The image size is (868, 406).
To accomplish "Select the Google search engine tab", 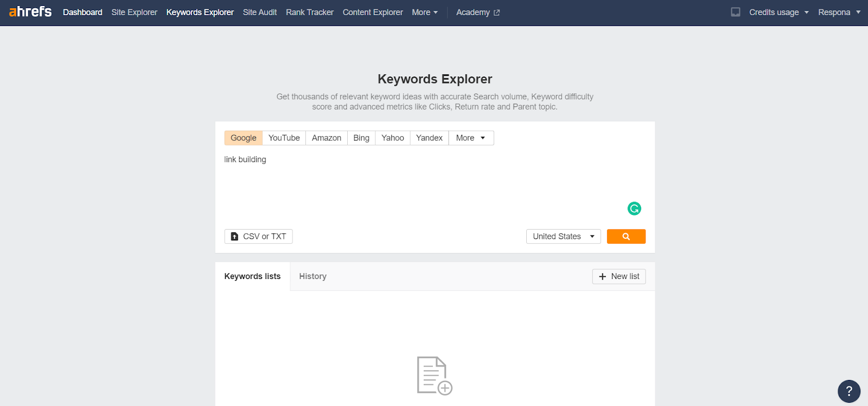I will point(244,138).
